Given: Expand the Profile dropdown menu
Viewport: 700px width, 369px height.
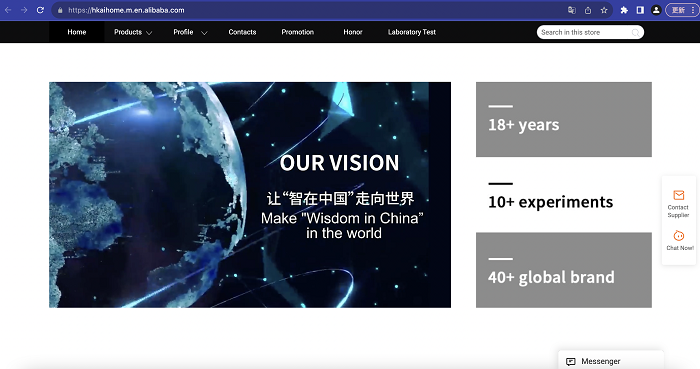Looking at the screenshot, I should [x=190, y=32].
